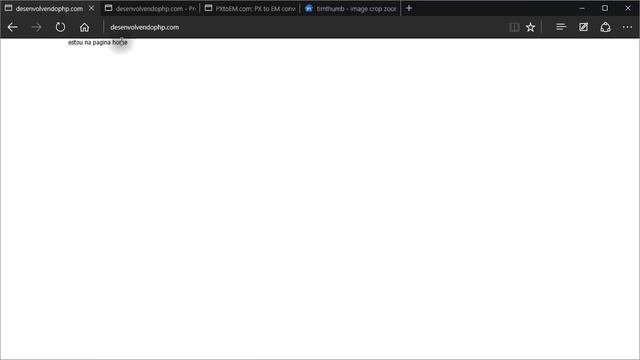Open the share or notifications icon
This screenshot has height=360, width=640.
(x=605, y=27)
